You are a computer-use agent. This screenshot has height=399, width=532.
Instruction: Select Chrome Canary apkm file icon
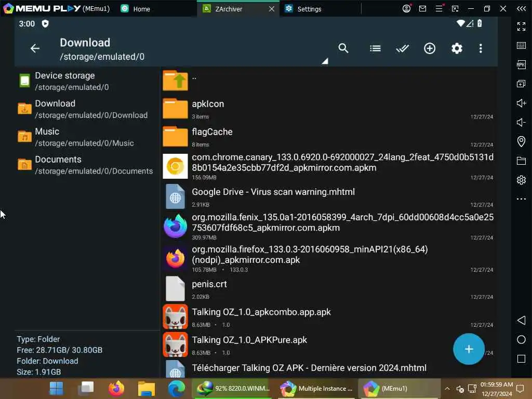click(x=175, y=166)
